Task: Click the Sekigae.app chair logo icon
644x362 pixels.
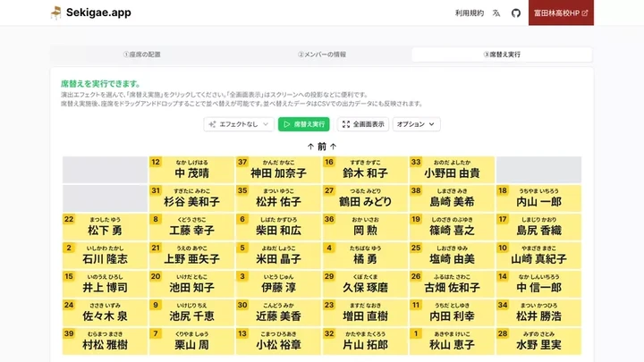Action: point(55,13)
